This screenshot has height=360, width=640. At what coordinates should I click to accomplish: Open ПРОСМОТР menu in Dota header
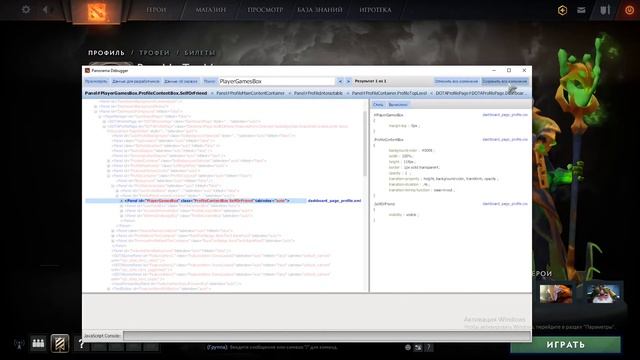265,10
